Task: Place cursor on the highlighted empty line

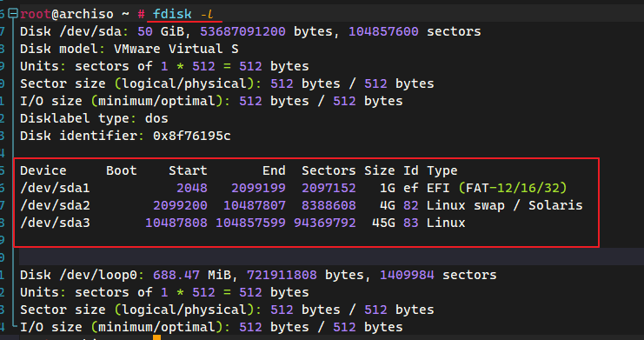Action: pyautogui.click(x=331, y=257)
